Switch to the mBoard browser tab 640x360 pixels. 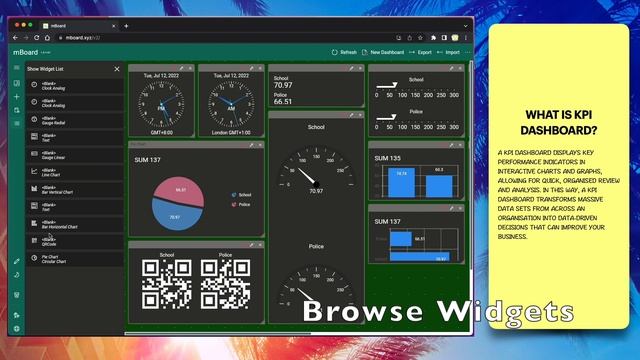(x=79, y=26)
